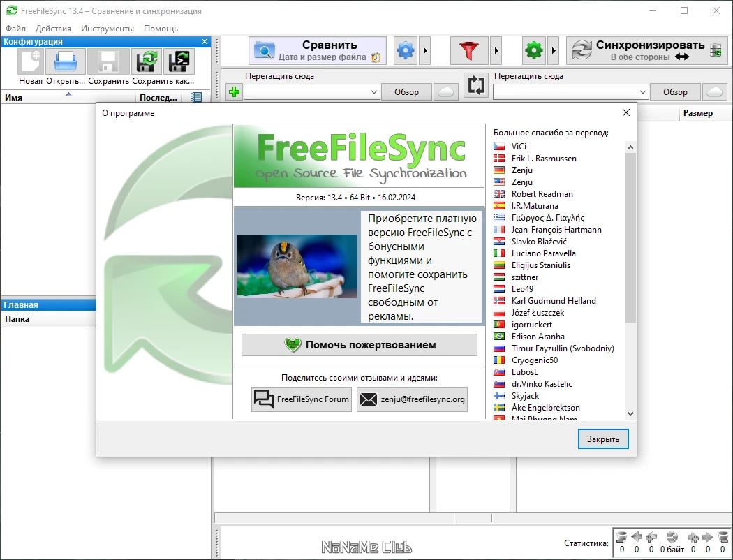Viewport: 733px width, 560px height.
Task: Click Сохранить как batch job icon
Action: [x=179, y=61]
